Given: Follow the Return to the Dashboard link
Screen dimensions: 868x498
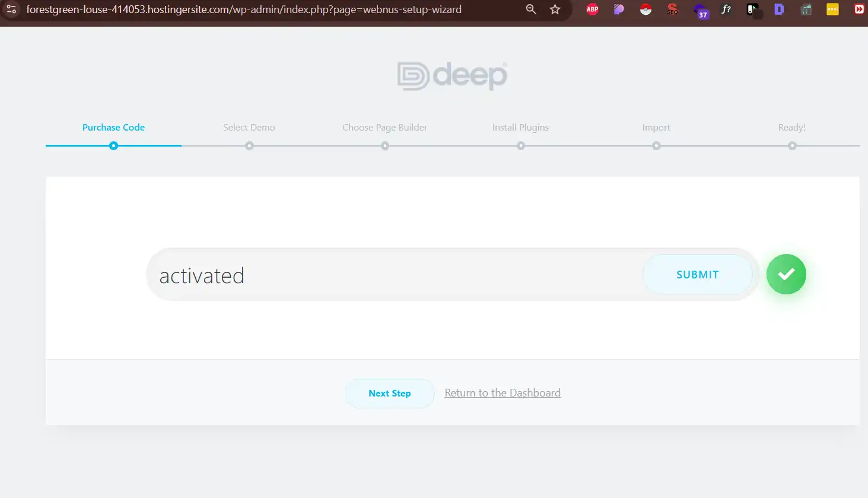Looking at the screenshot, I should pyautogui.click(x=503, y=393).
